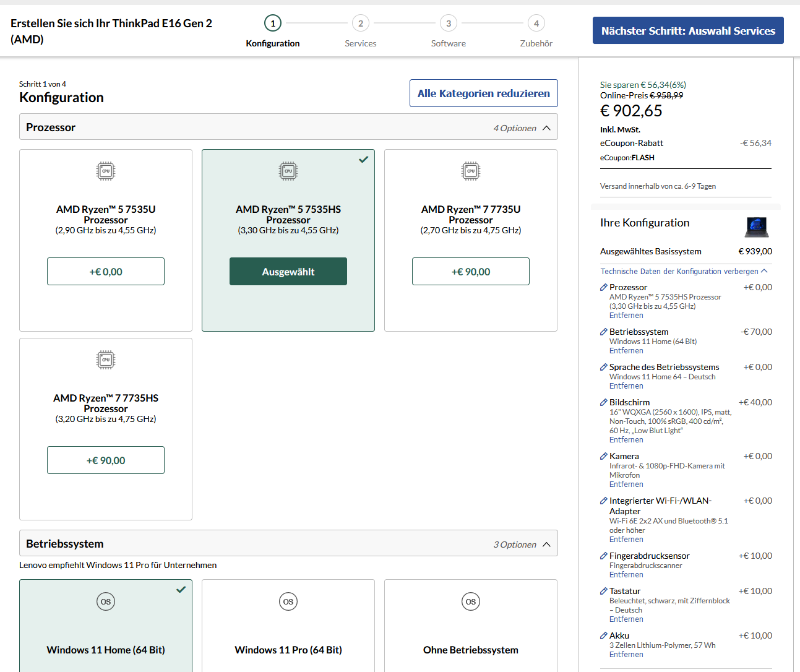Image resolution: width=800 pixels, height=672 pixels.
Task: Click the CPU icon on Ryzen 7 7735U card
Action: coord(471,171)
